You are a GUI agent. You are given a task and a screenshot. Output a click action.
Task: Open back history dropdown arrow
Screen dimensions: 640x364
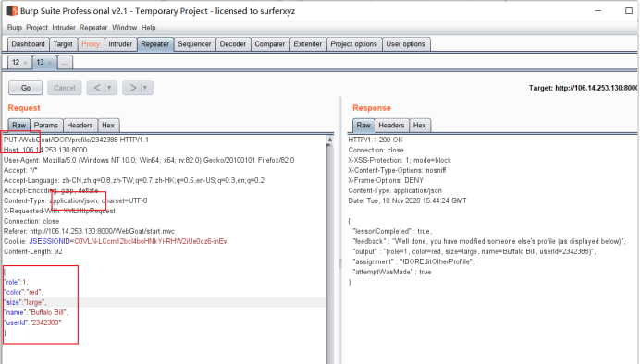(109, 88)
